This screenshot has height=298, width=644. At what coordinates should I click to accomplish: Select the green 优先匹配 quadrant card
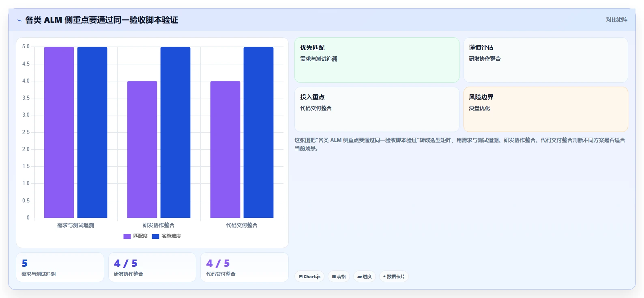pyautogui.click(x=377, y=60)
